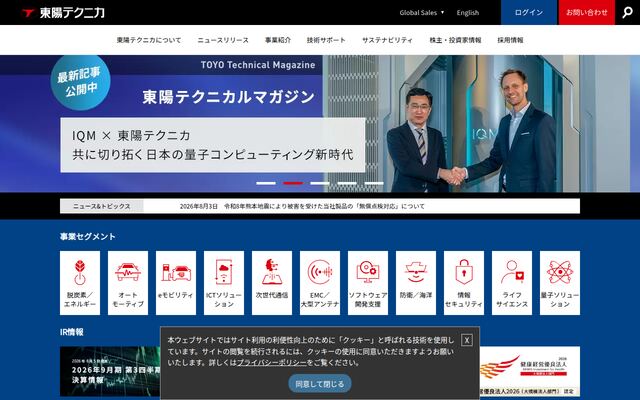Select the red active carousel indicator
Viewport: 640px width, 400px height.
(x=293, y=183)
